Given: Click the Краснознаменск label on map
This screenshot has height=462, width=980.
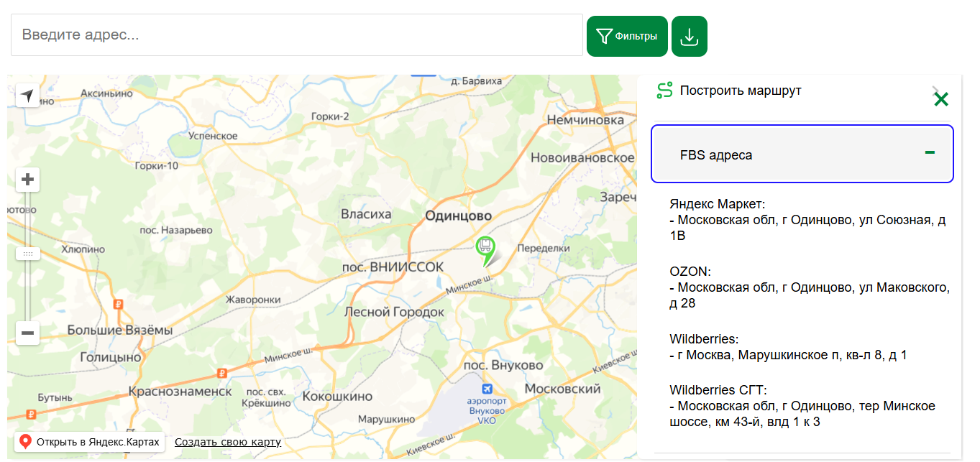Looking at the screenshot, I should (x=180, y=392).
